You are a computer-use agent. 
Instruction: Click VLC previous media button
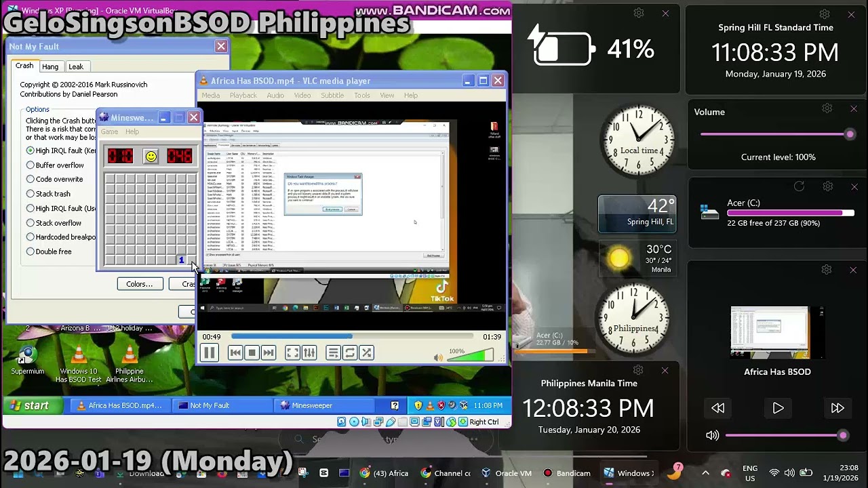[235, 352]
